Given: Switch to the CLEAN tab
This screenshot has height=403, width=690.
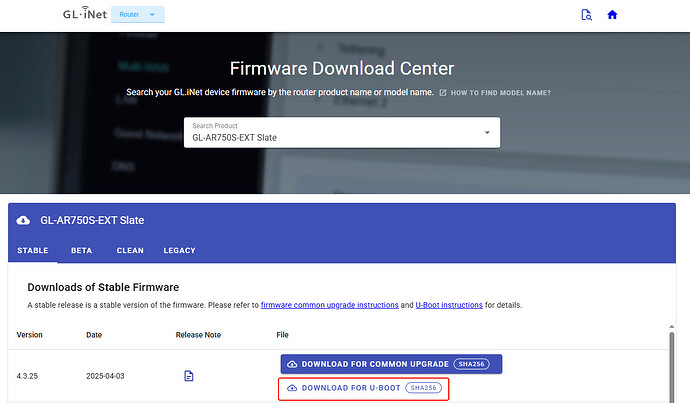Looking at the screenshot, I should coord(130,250).
